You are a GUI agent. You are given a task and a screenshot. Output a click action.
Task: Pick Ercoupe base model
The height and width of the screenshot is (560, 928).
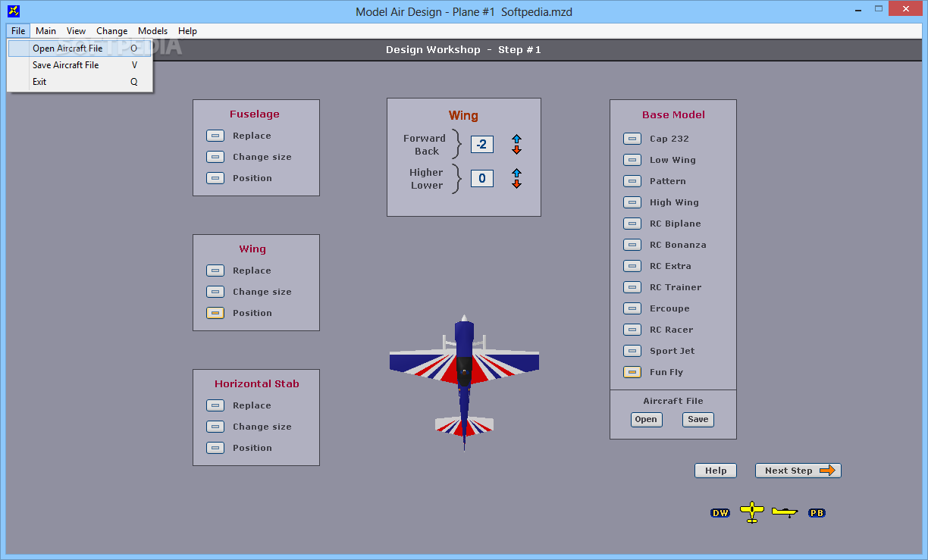pyautogui.click(x=632, y=308)
